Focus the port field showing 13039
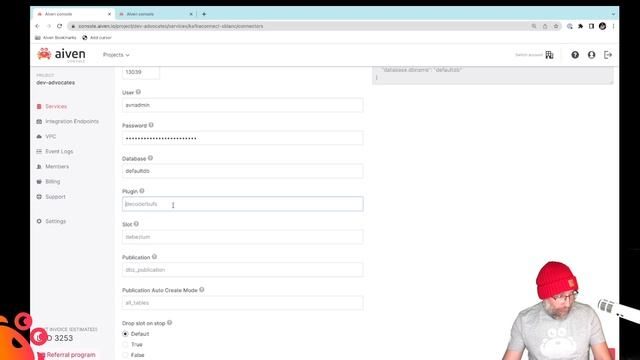Screen dimensions: 640x360 [x=140, y=72]
